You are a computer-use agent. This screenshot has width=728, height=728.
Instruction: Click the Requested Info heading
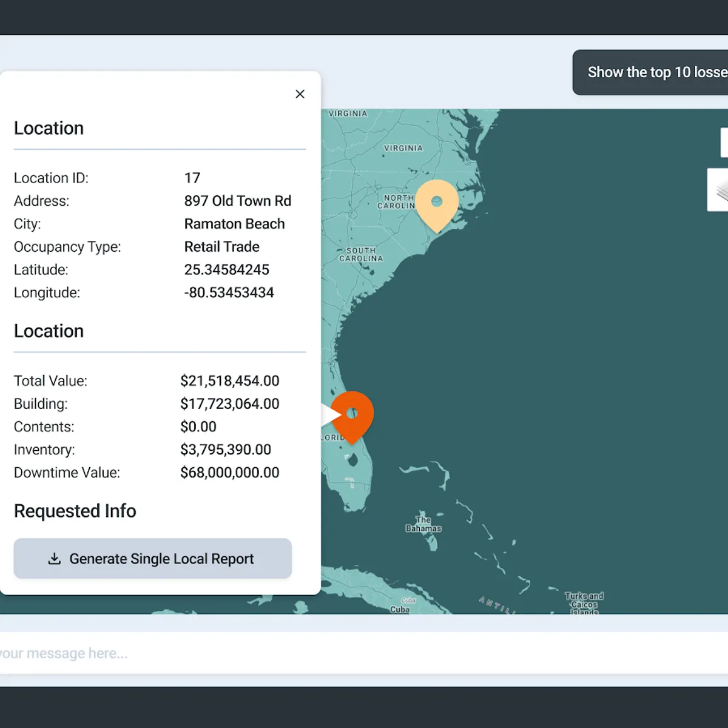75,511
